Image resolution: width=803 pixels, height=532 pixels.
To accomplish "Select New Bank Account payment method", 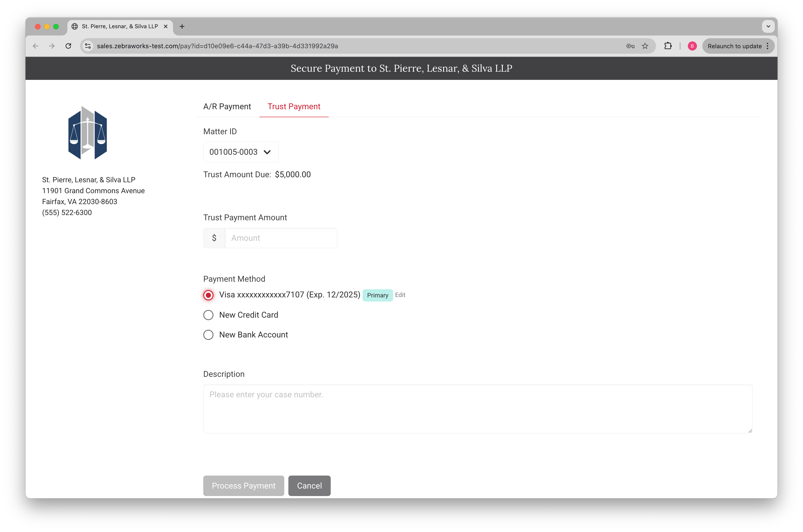I will [x=208, y=335].
